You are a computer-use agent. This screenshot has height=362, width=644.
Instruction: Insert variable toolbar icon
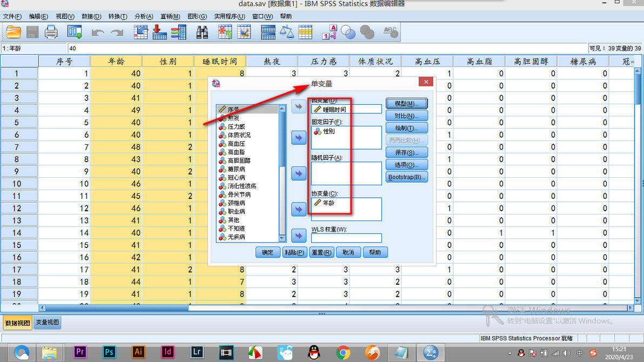[244, 32]
